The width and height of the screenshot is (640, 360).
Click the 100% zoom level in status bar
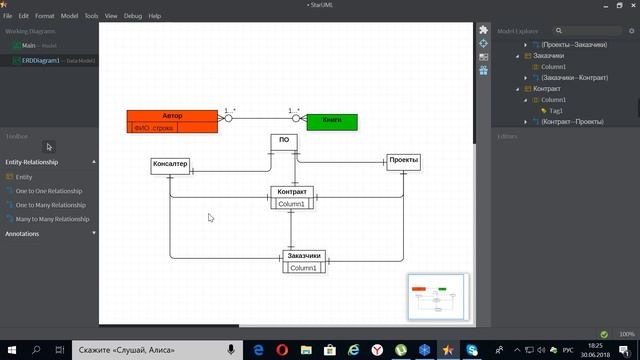pos(627,334)
